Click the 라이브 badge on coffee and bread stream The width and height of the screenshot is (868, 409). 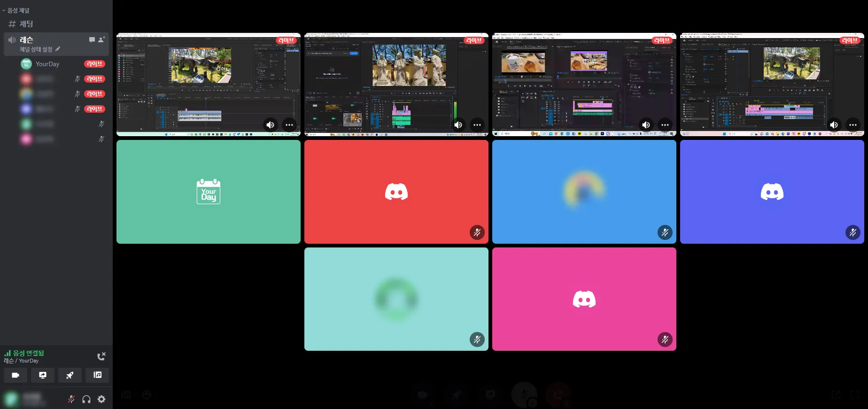click(662, 40)
